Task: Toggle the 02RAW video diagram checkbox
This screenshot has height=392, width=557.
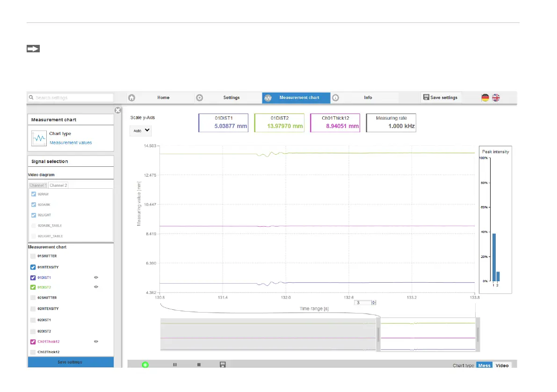Action: point(34,194)
